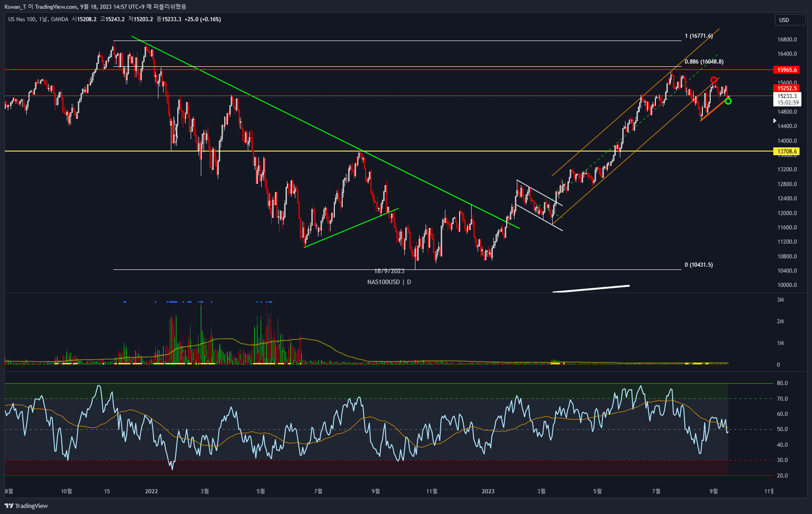Click the date text "18/9/2023" on the chart
Screen dimensions: 812x514
point(389,271)
